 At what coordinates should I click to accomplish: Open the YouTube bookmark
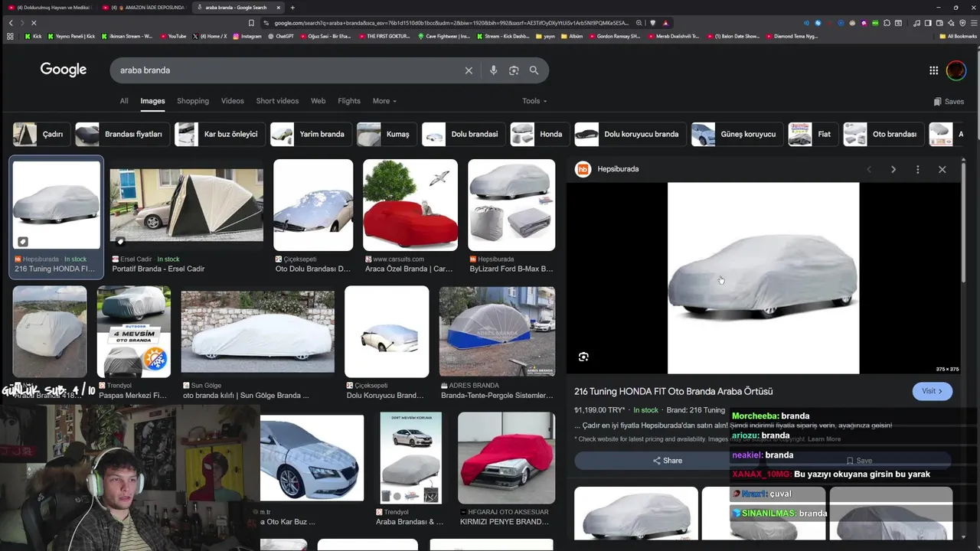click(172, 36)
